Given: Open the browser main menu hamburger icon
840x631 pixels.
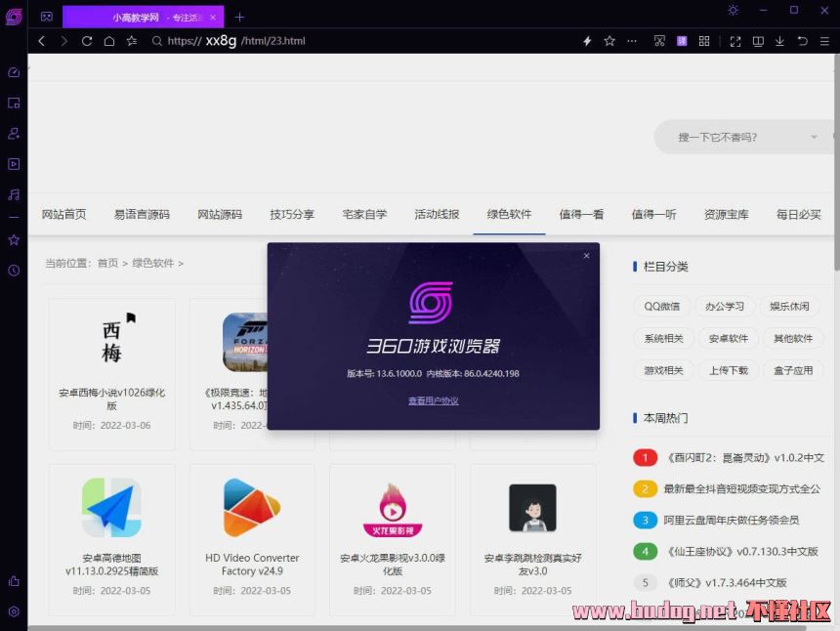Looking at the screenshot, I should pyautogui.click(x=824, y=41).
